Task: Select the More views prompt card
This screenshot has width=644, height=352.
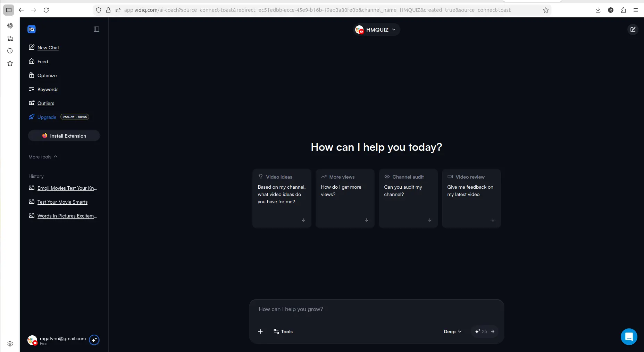Action: click(345, 198)
